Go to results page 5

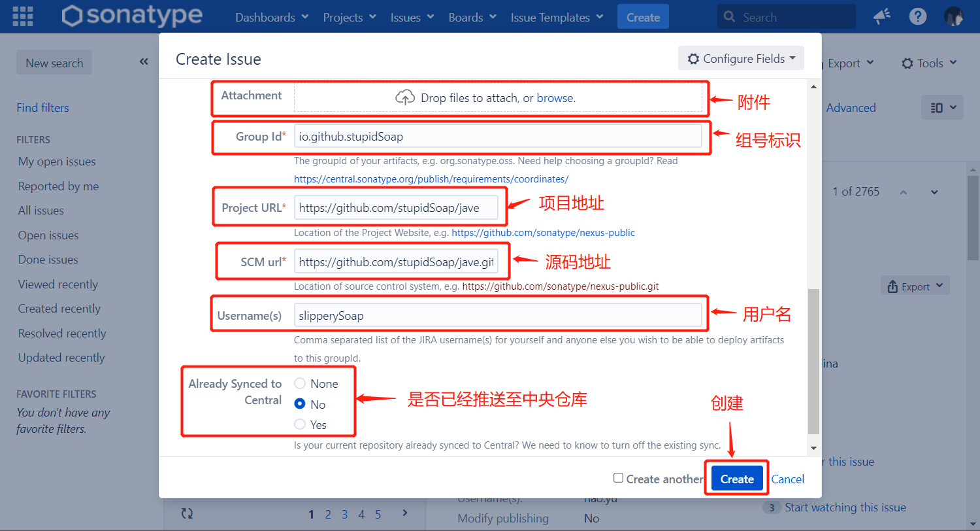pos(378,514)
